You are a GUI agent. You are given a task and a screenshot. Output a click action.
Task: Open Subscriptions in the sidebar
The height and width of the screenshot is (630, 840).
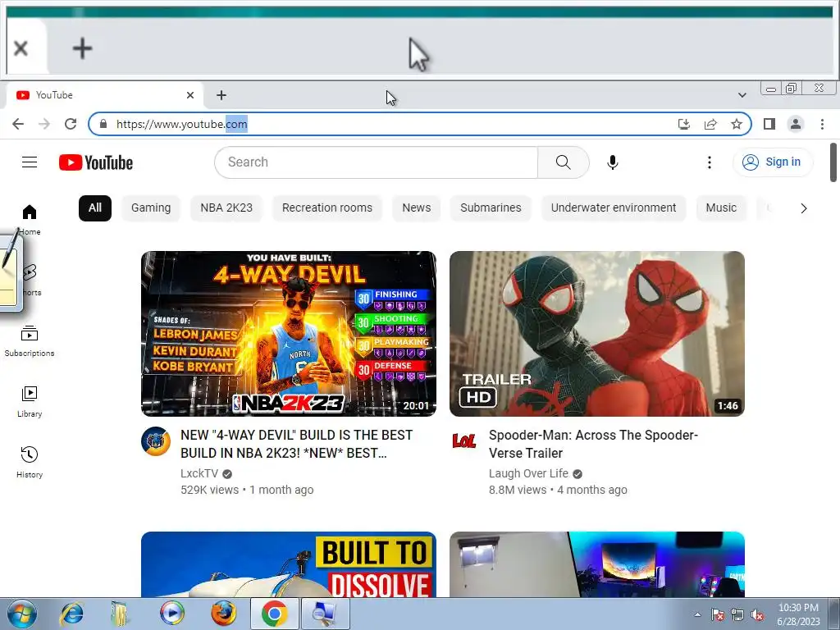click(x=30, y=341)
